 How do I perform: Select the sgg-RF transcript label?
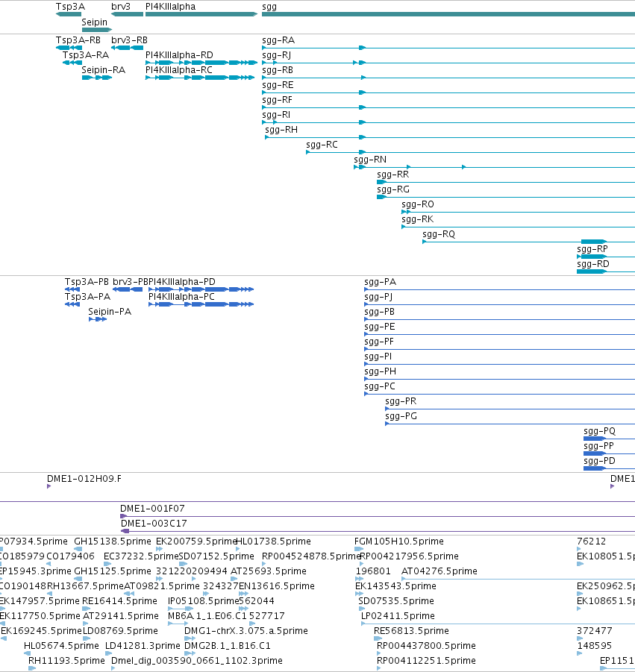click(277, 100)
